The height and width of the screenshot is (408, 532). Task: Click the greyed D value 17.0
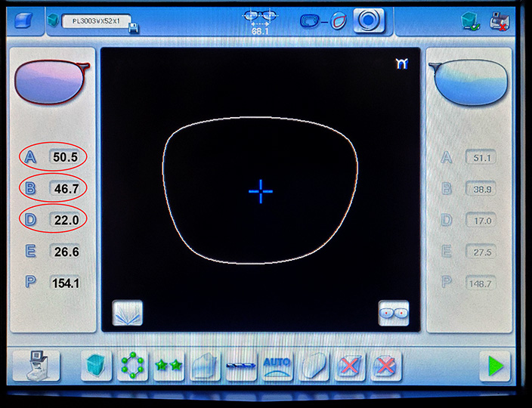[481, 221]
